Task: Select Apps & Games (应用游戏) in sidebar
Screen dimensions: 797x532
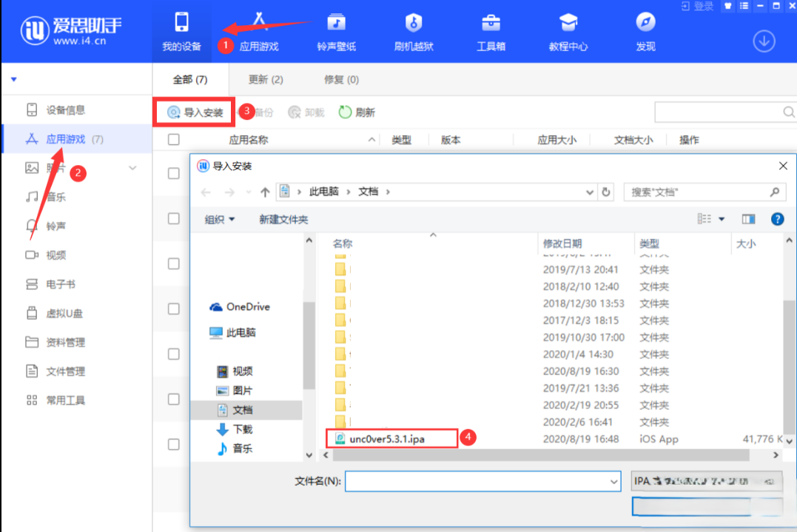Action: pyautogui.click(x=76, y=138)
